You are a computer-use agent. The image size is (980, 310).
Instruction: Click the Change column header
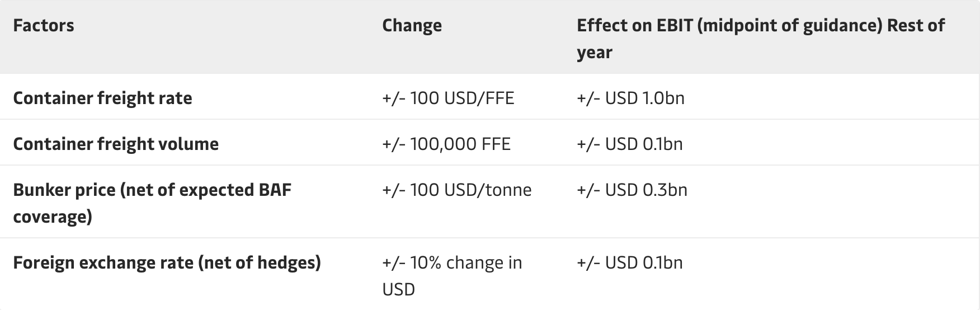pyautogui.click(x=412, y=26)
